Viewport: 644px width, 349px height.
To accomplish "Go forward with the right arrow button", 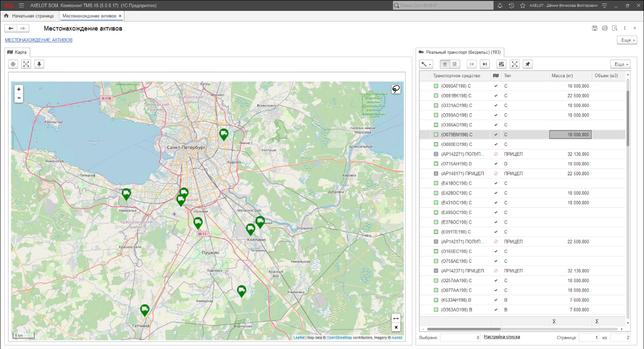I will tap(23, 28).
